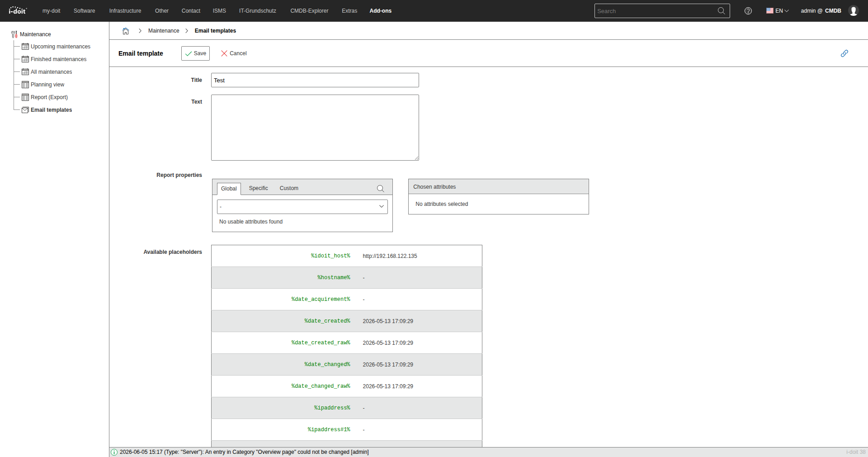Click the Maintenance breadcrumb link
The width and height of the screenshot is (868, 457).
tap(164, 31)
